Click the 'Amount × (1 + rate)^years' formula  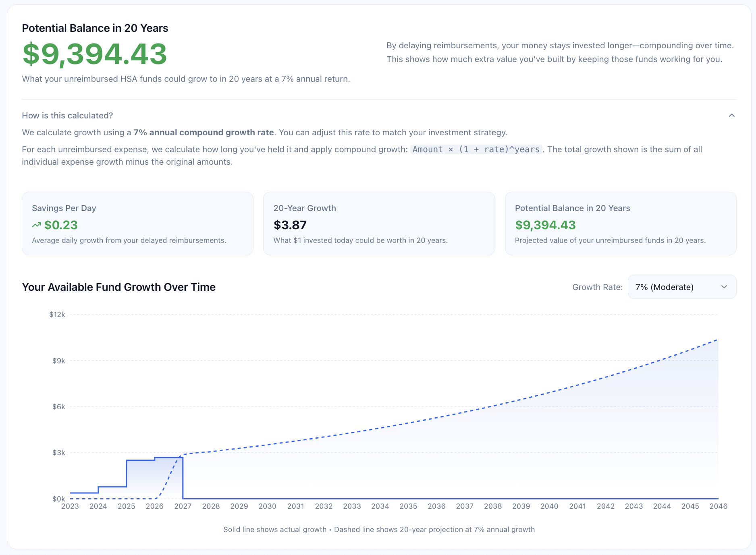click(x=476, y=149)
